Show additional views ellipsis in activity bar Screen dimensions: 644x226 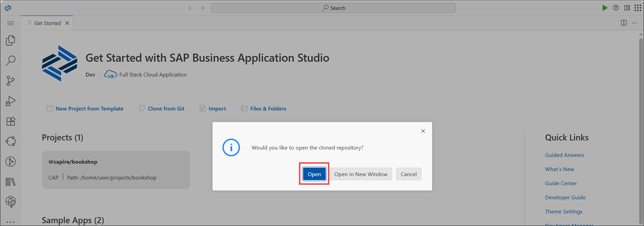point(11,221)
